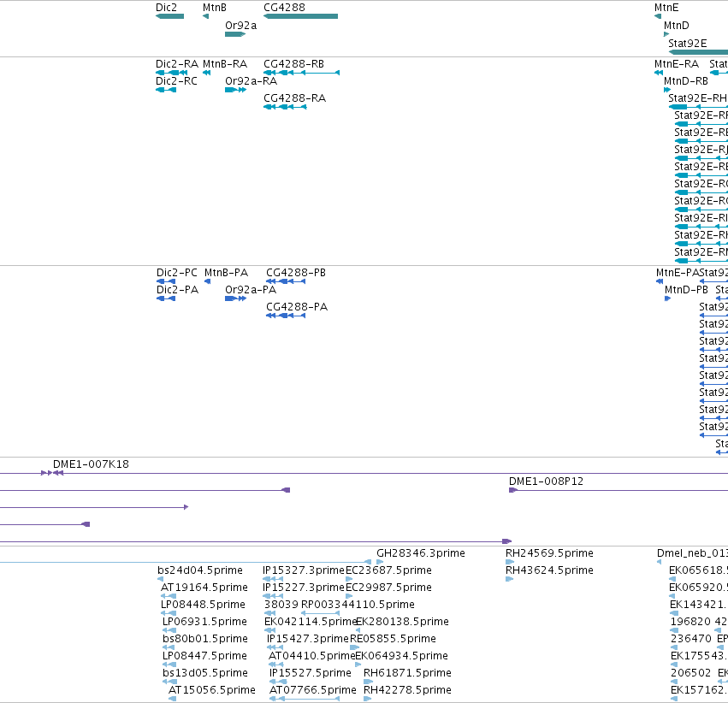Viewport: 728px width, 703px height.
Task: Click the 196820 EST label
Action: [690, 622]
